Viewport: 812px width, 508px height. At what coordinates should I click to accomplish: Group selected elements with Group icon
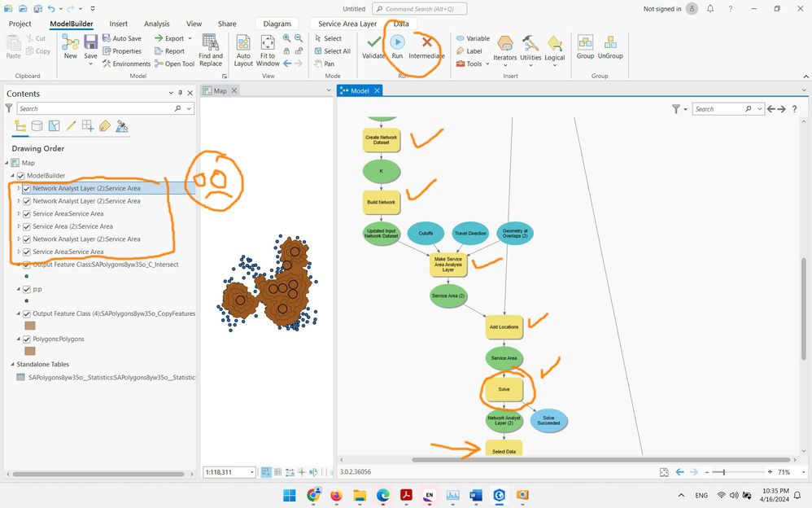(585, 42)
